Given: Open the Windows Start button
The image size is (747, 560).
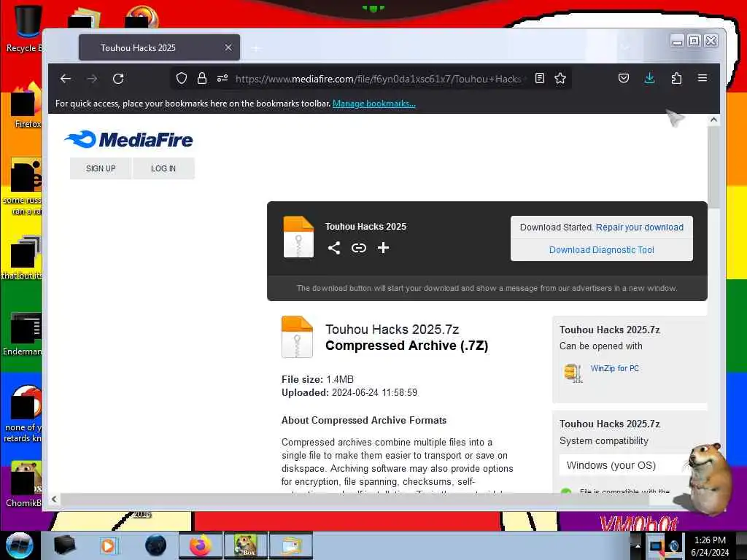Looking at the screenshot, I should (18, 545).
